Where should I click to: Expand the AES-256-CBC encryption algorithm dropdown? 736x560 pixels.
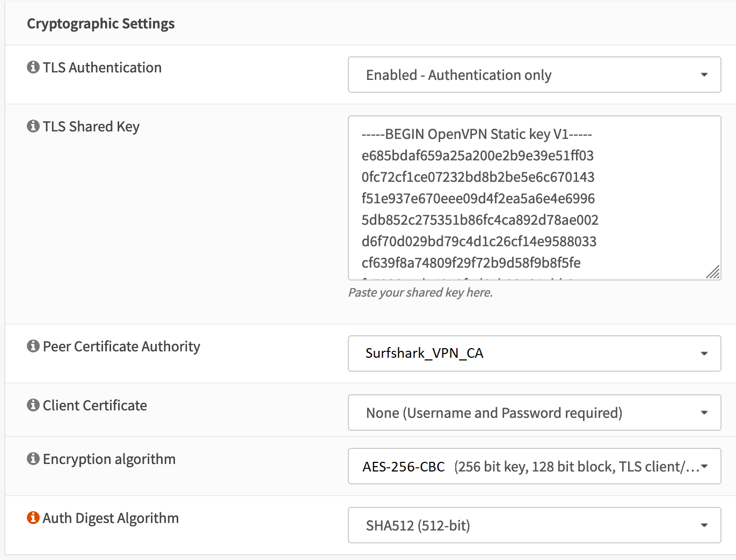(534, 467)
